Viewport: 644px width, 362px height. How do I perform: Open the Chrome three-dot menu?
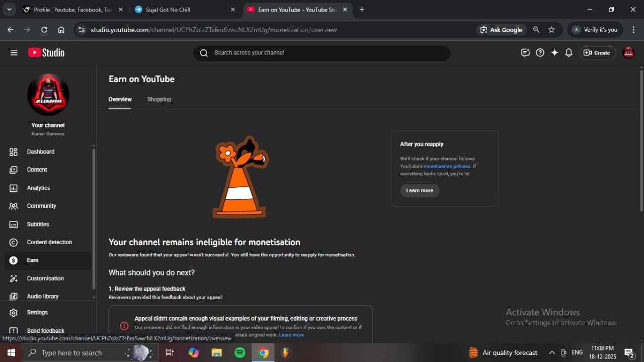coord(633,30)
